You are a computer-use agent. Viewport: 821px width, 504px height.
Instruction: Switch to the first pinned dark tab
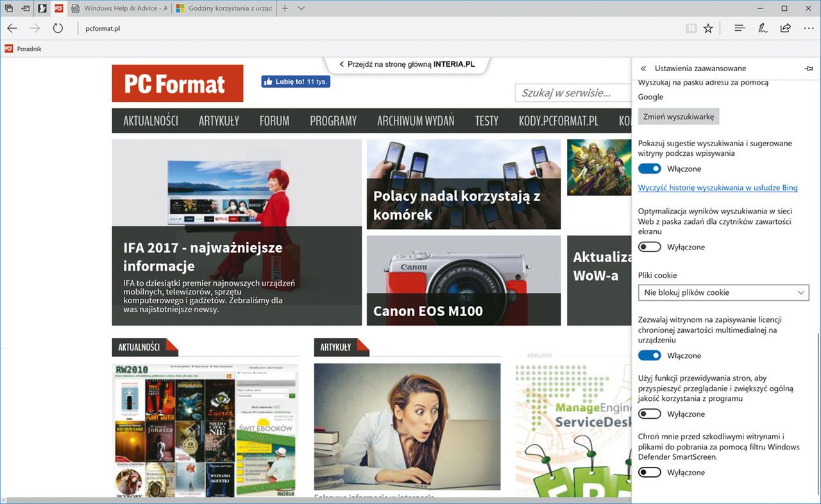[x=42, y=8]
